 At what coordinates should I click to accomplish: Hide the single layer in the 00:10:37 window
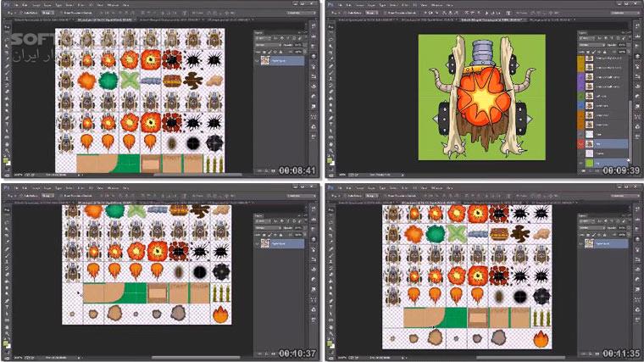257,243
